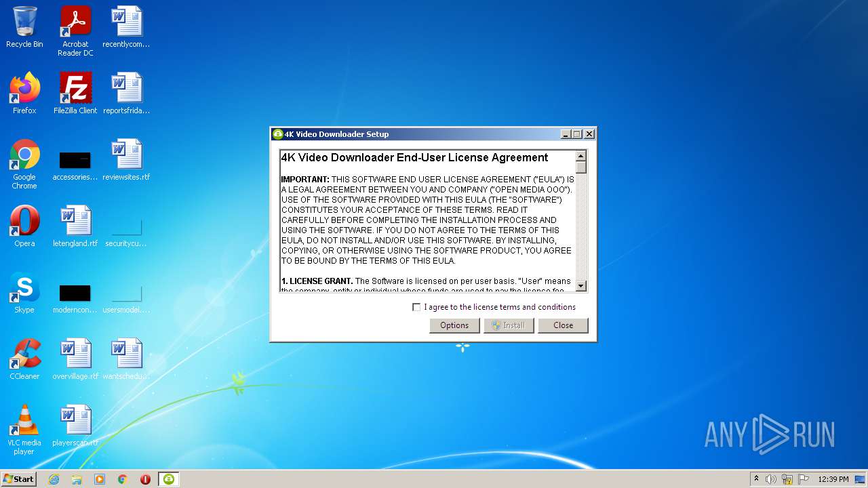Select the playerscan.rtf document
The width and height of the screenshot is (868, 488).
pos(75,426)
